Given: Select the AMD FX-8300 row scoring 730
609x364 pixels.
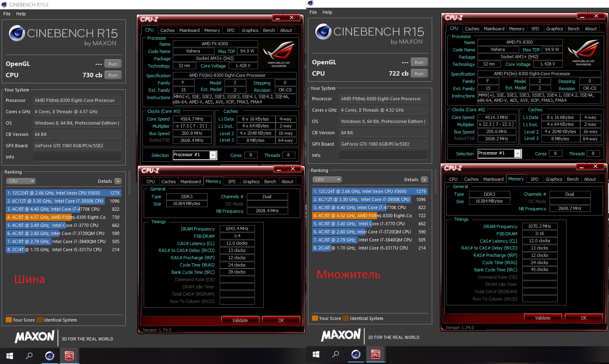Looking at the screenshot, I should click(x=63, y=217).
